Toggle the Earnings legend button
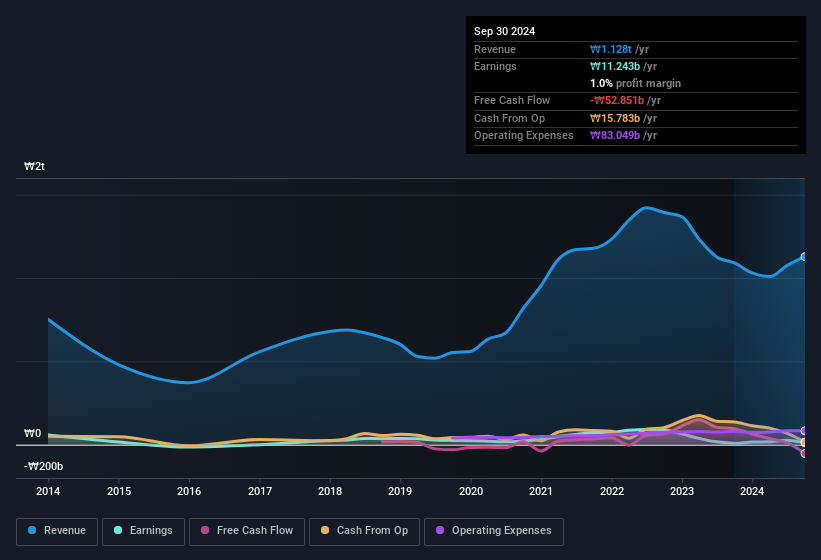This screenshot has width=821, height=560. 143,531
